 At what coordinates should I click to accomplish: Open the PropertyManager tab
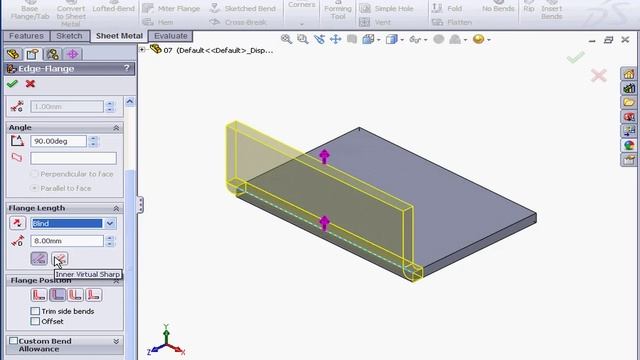[x=33, y=54]
